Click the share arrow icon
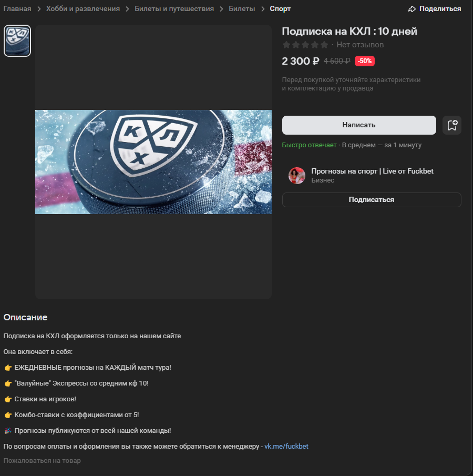Image resolution: width=473 pixels, height=476 pixels. [412, 9]
